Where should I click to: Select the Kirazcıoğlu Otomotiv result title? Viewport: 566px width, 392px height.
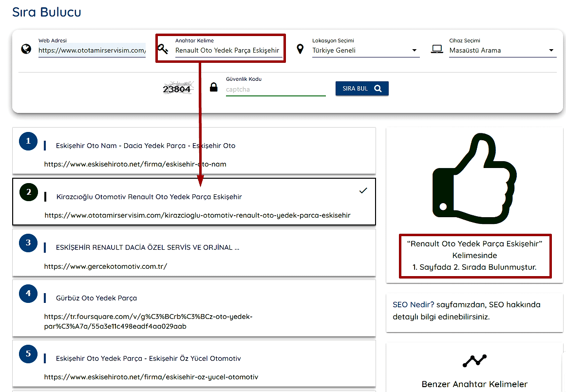(x=149, y=197)
